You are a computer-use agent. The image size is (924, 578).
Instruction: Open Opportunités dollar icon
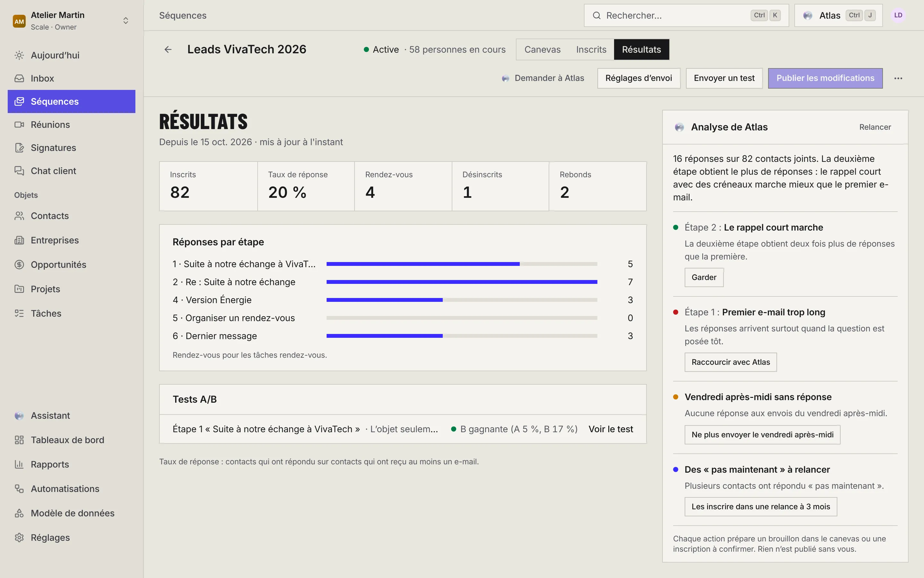19,265
